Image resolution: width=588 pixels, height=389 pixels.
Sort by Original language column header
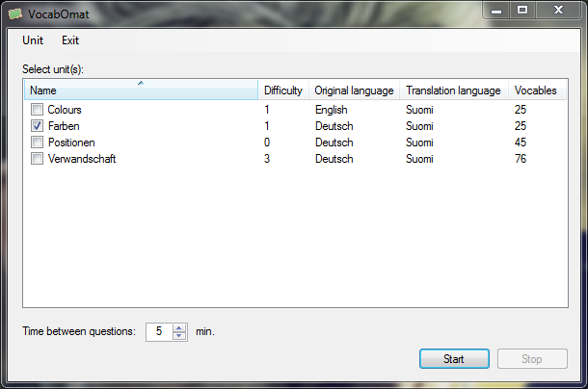pos(354,90)
